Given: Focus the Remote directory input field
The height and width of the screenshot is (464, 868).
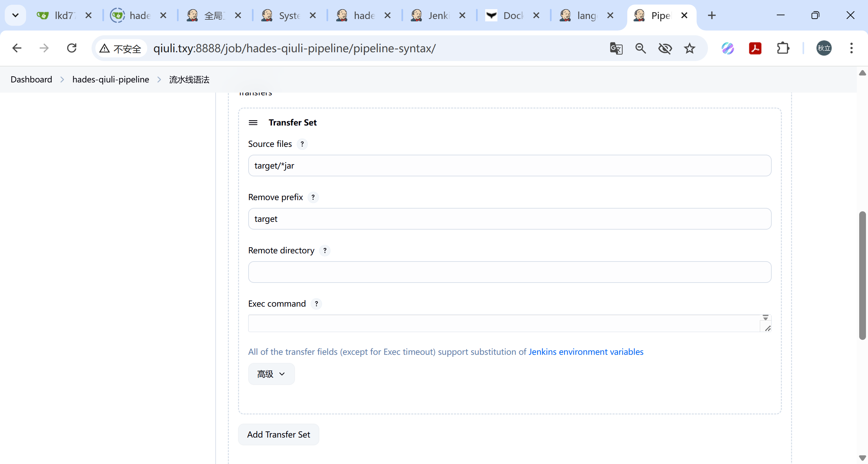Looking at the screenshot, I should 510,272.
